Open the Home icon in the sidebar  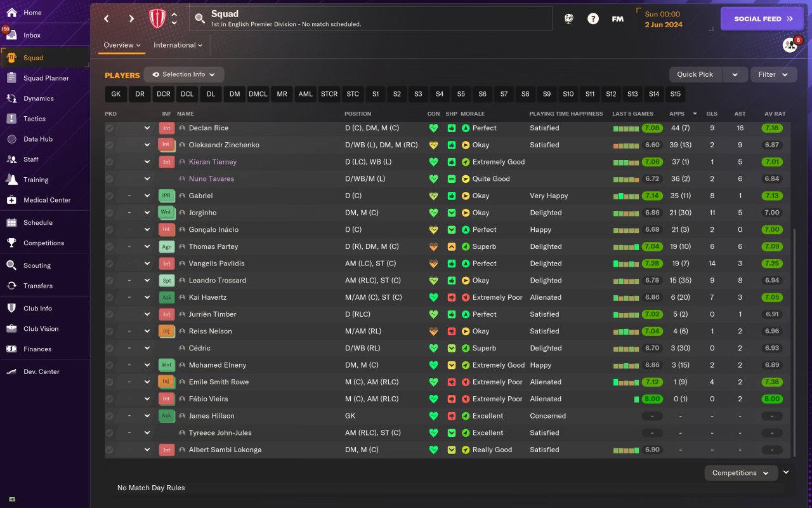coord(11,13)
